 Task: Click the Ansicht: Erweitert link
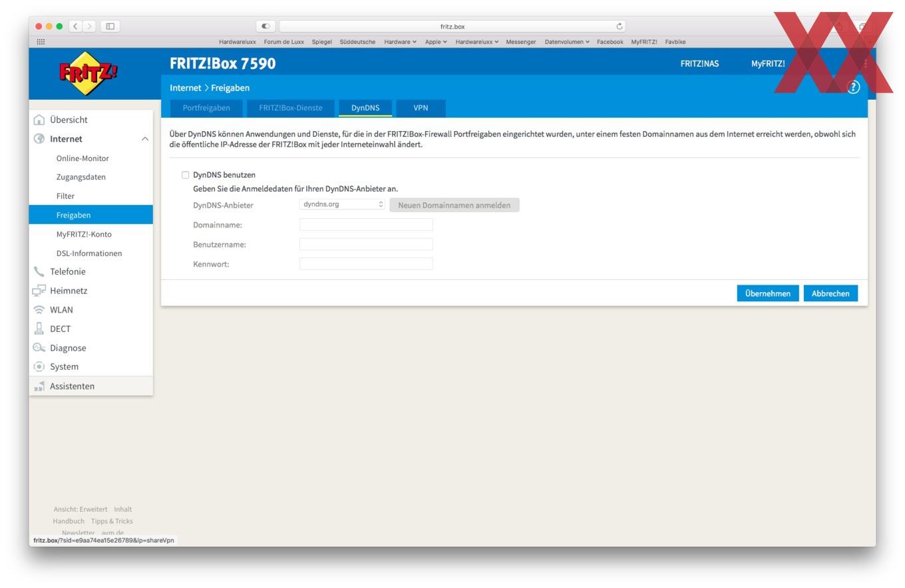coord(80,510)
